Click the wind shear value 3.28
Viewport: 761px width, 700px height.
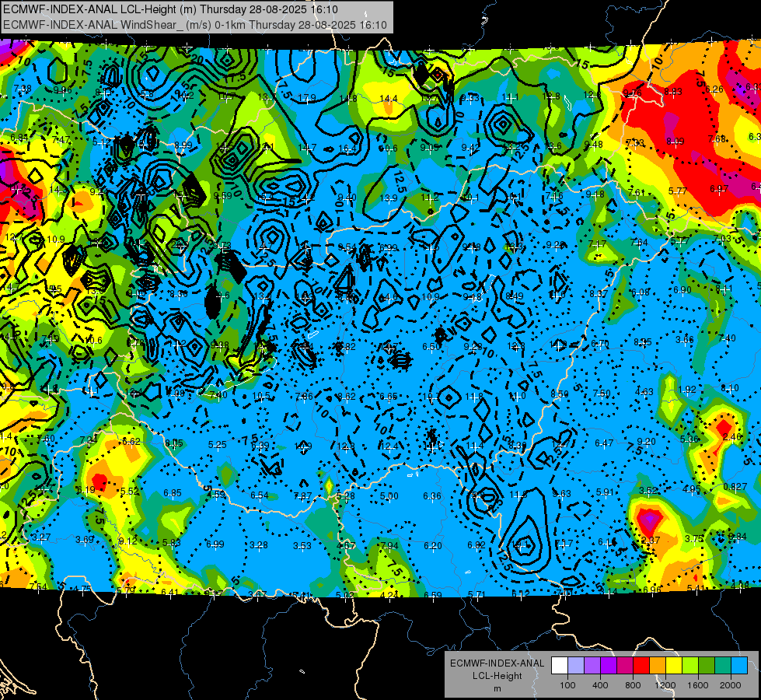coord(259,545)
